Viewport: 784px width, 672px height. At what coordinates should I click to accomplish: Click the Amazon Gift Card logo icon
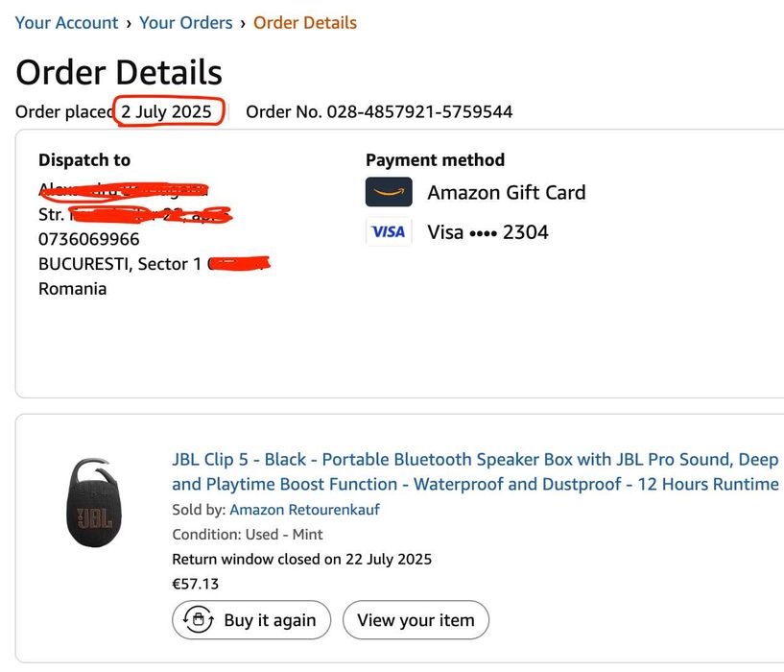click(389, 192)
